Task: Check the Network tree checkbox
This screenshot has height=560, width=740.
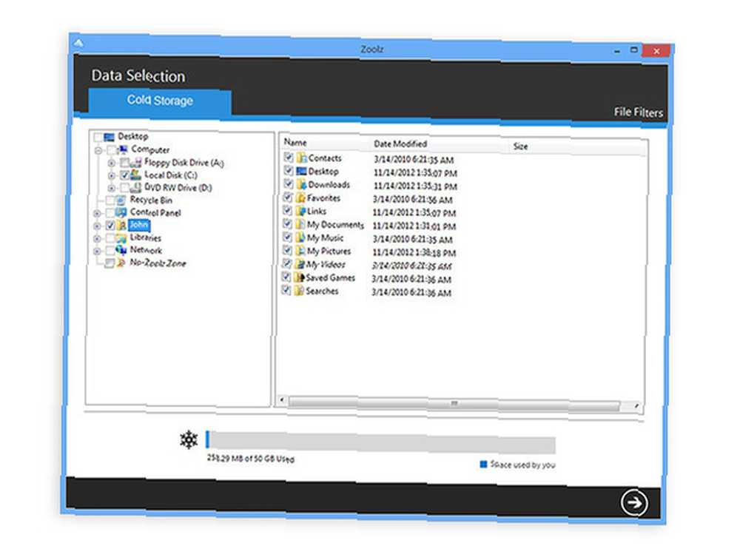Action: coord(110,251)
